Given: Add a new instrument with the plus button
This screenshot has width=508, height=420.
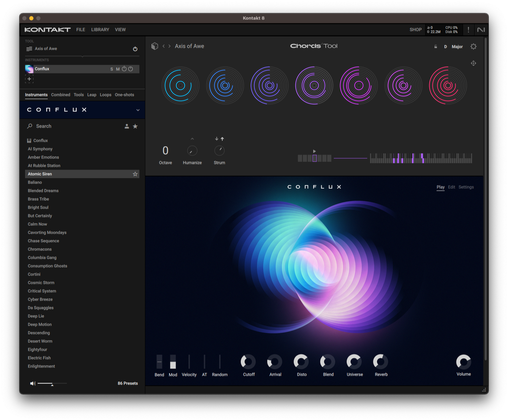Looking at the screenshot, I should [x=29, y=79].
